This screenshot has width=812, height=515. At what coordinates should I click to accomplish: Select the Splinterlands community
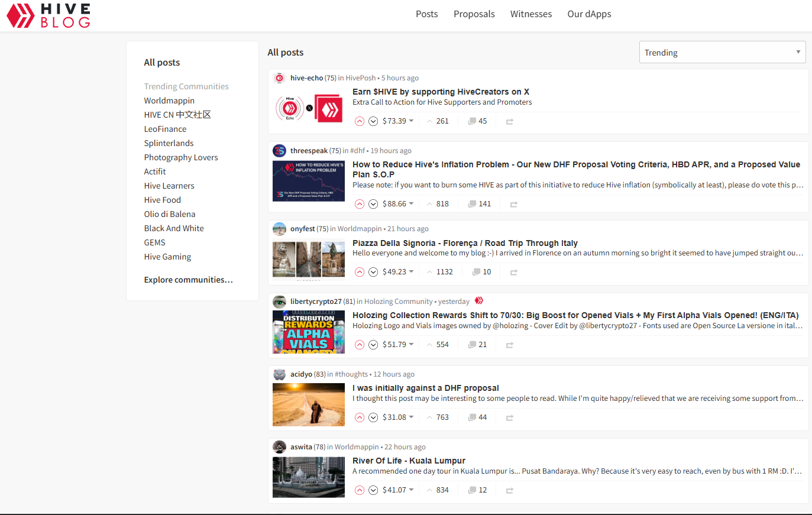pyautogui.click(x=169, y=142)
